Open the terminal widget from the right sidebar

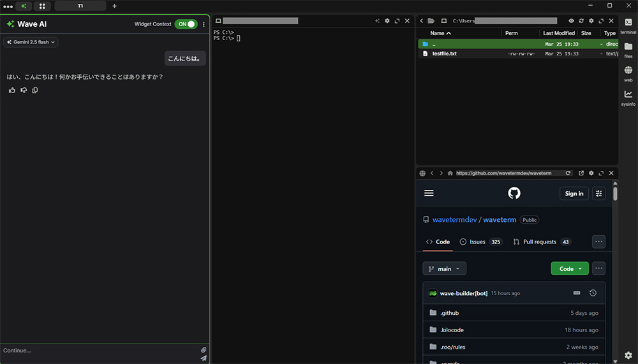tap(628, 25)
